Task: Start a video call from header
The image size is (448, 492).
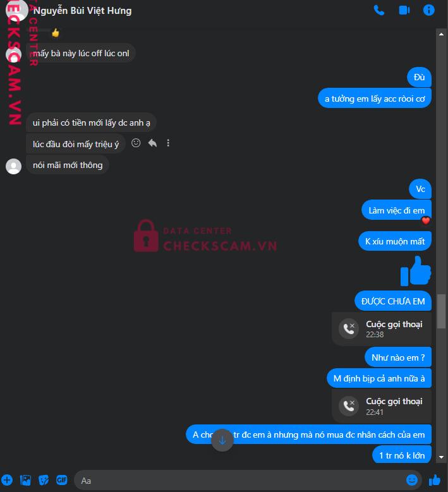Action: coord(404,10)
